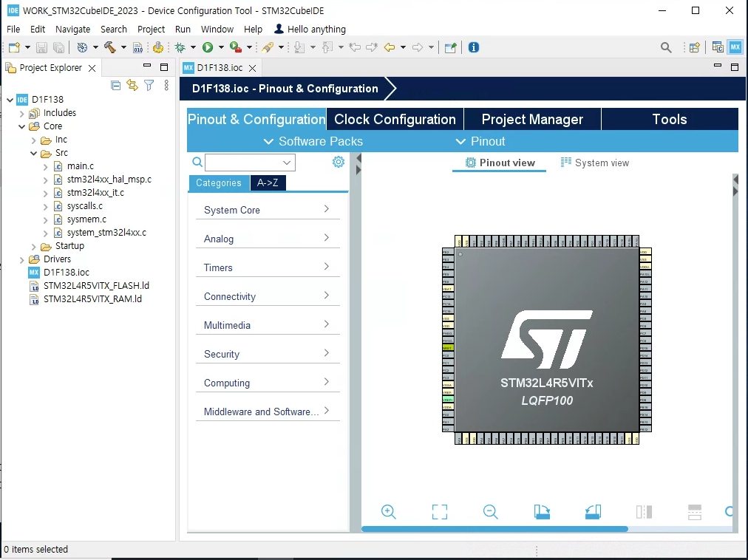This screenshot has width=748, height=560.
Task: Collapse all in Project Explorer
Action: click(x=115, y=86)
